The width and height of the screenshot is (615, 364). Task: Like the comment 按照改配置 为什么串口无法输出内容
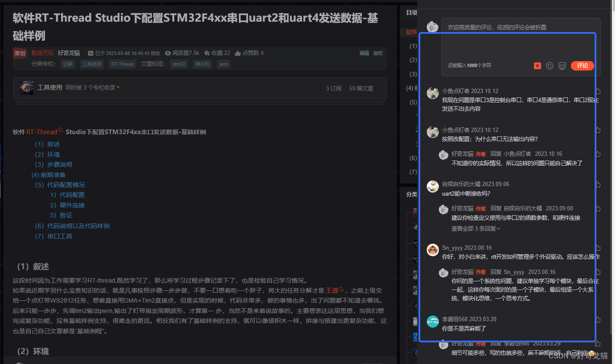click(x=598, y=130)
